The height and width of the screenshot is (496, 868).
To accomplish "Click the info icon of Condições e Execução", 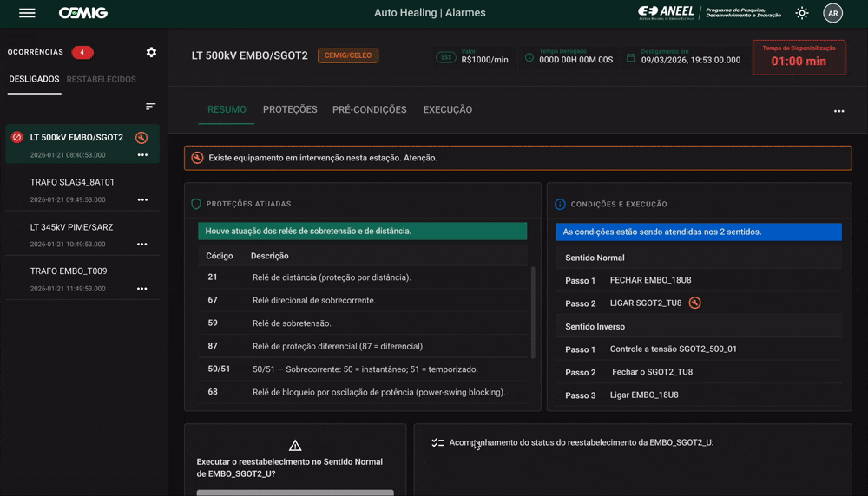I will pos(560,205).
